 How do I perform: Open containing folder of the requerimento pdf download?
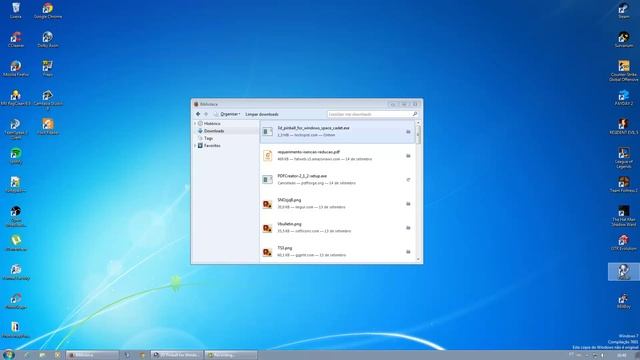tap(408, 156)
